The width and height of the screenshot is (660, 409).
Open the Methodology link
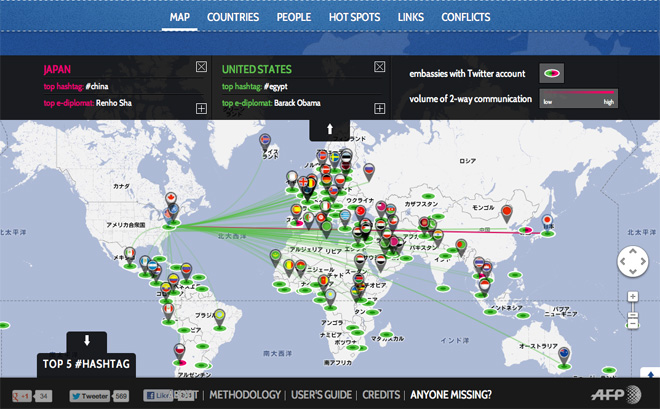point(245,395)
